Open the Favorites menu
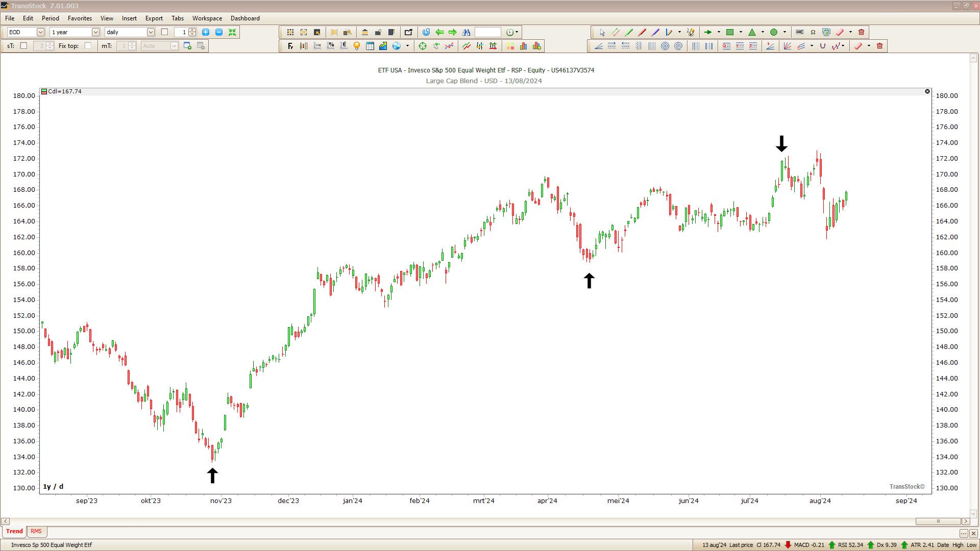 [80, 18]
